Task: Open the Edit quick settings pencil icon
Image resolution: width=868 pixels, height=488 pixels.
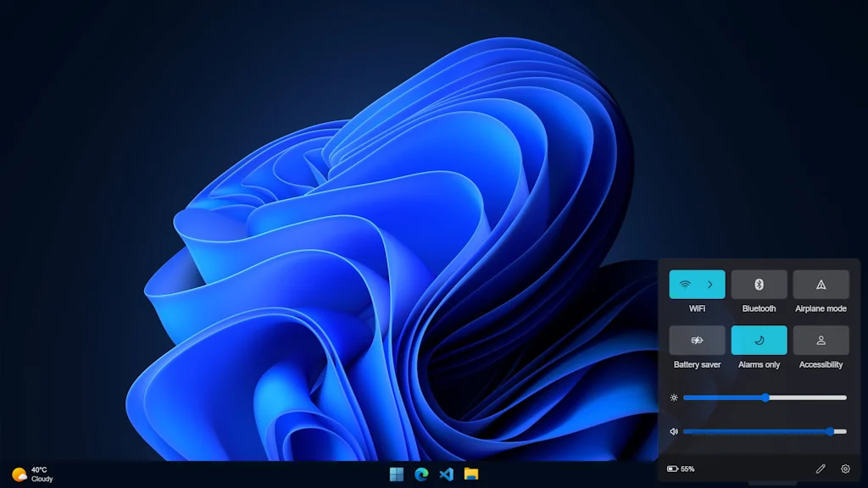Action: (820, 469)
